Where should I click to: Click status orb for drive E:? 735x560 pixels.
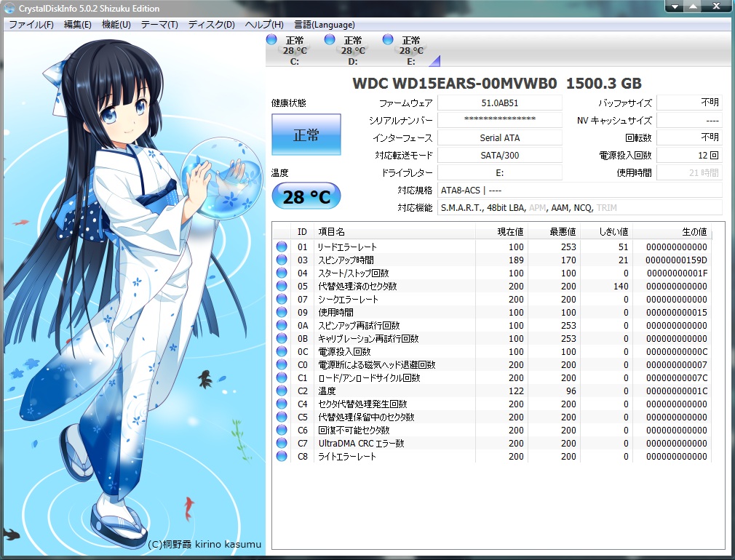(x=388, y=39)
